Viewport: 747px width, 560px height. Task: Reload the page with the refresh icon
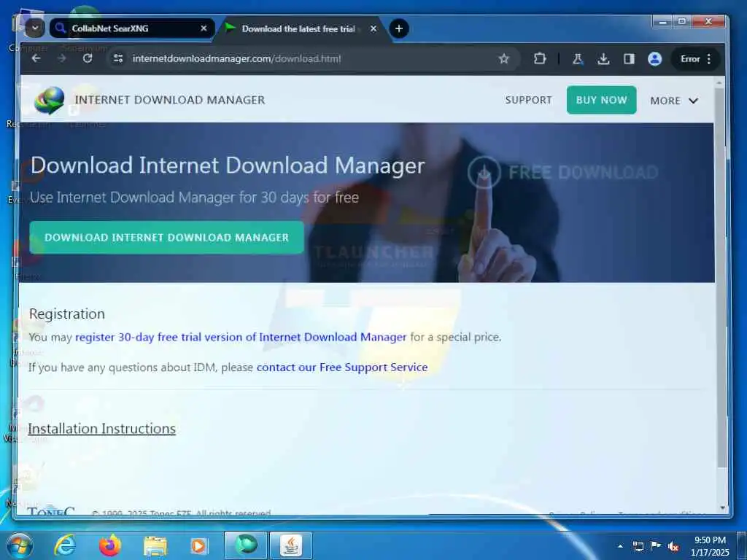88,58
